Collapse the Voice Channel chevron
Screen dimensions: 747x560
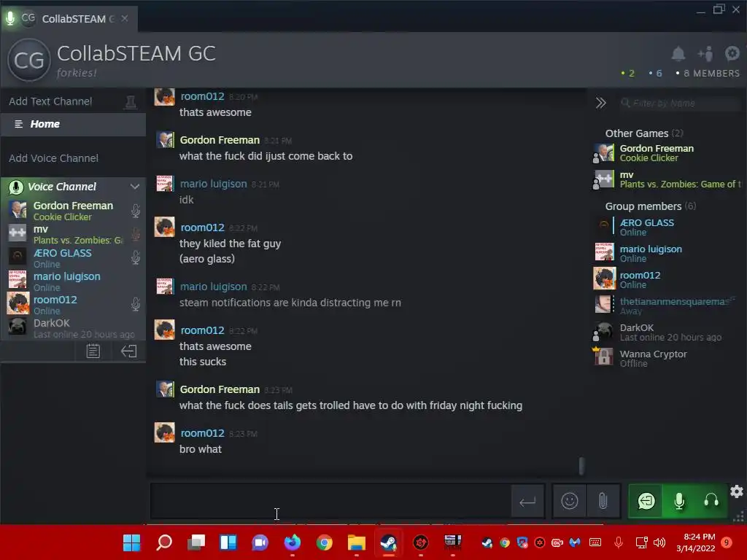tap(135, 187)
